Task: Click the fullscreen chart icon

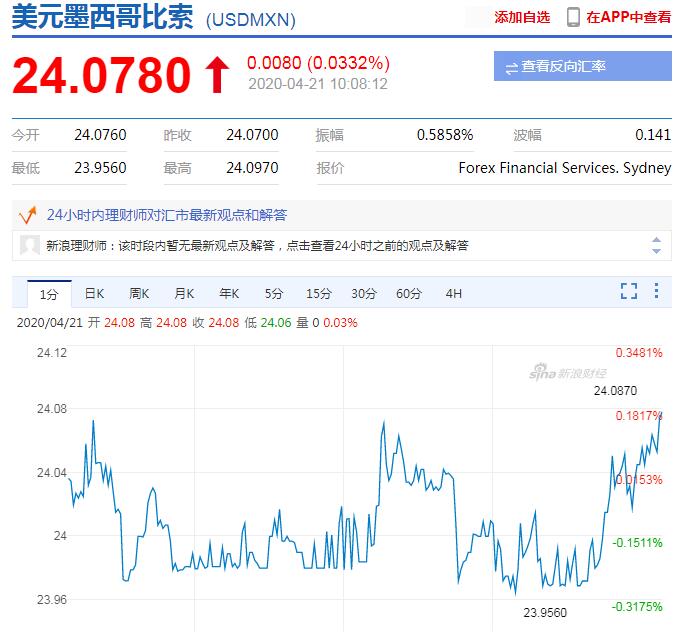Action: pos(629,292)
